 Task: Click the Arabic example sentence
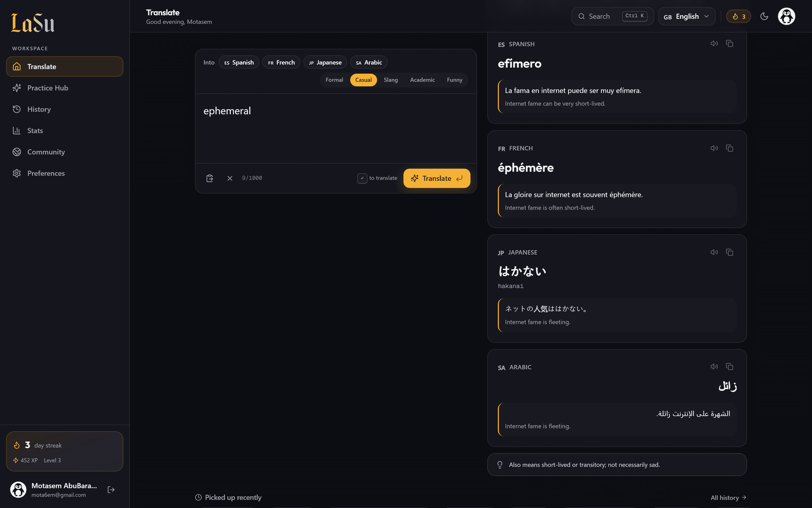[x=693, y=414]
